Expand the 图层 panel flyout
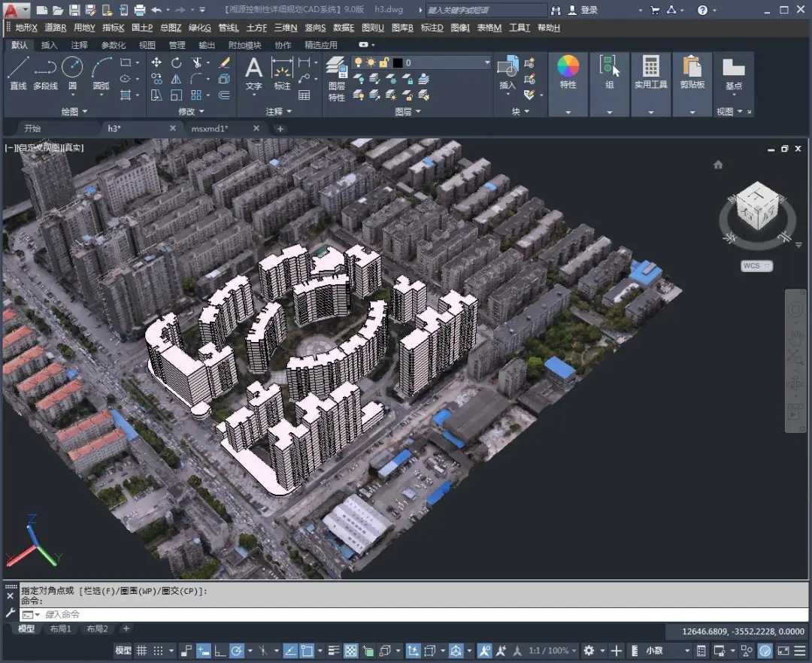Screen dimensions: 812x663 pos(408,111)
